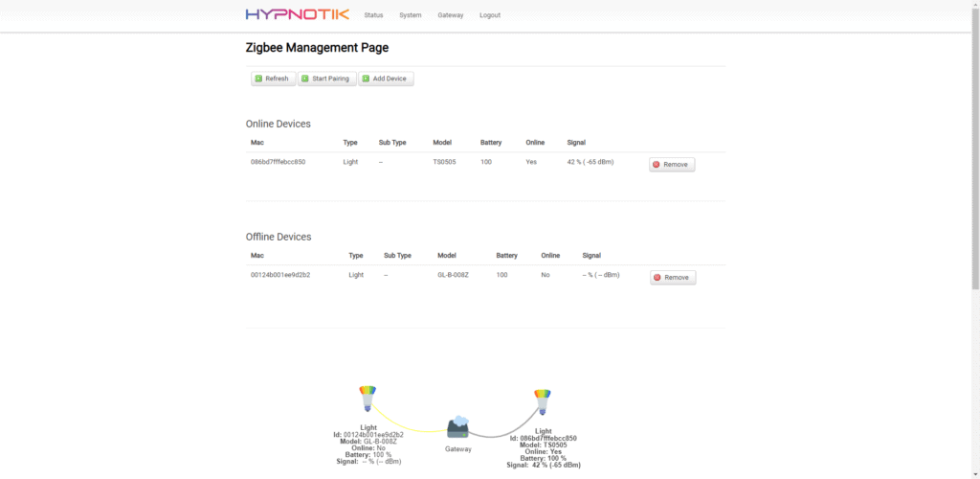Viewport: 980px width, 479px height.
Task: Click red icon on TS0505 Remove button
Action: coord(657,165)
